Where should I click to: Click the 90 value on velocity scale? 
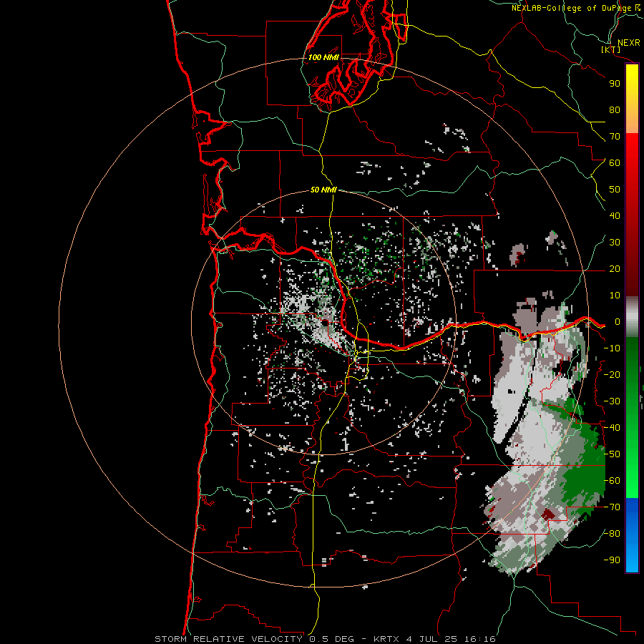point(615,84)
